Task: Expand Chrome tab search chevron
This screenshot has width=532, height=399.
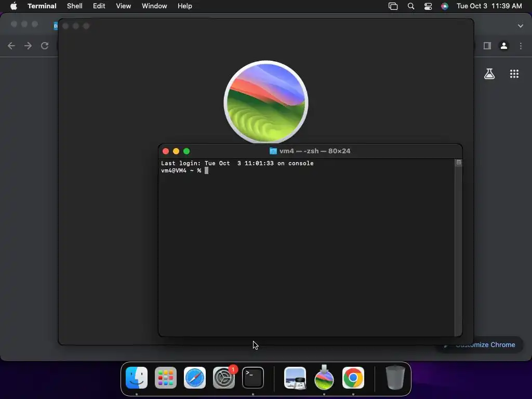Action: point(521,26)
